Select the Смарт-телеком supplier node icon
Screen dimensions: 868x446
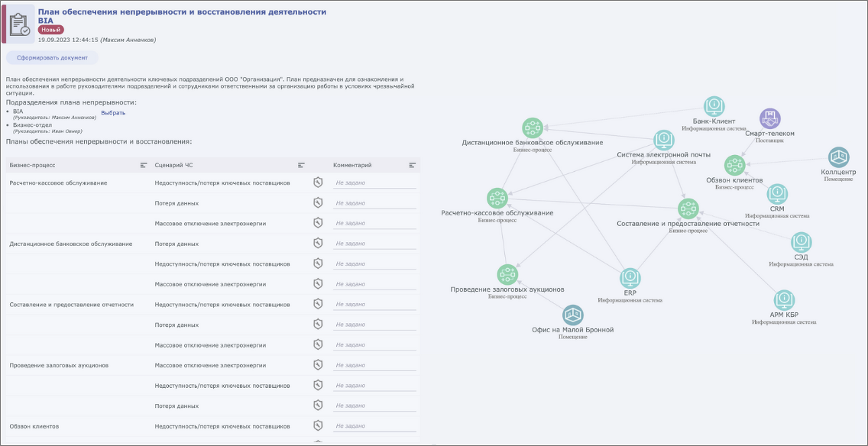pos(769,118)
